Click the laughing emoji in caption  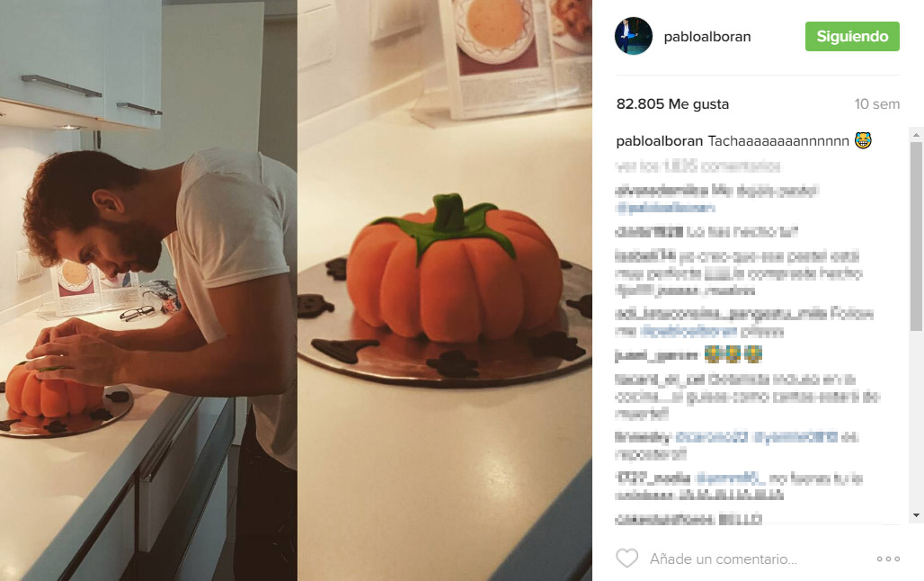coord(863,140)
